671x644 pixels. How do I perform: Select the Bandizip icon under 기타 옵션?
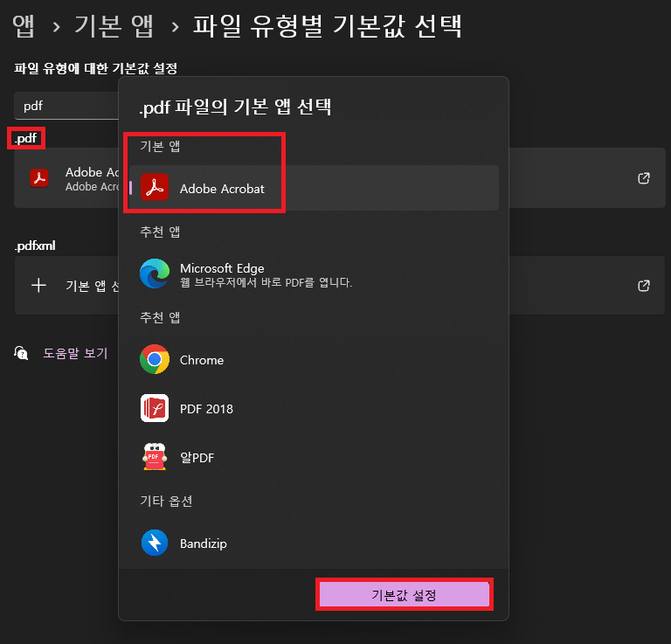coord(155,543)
